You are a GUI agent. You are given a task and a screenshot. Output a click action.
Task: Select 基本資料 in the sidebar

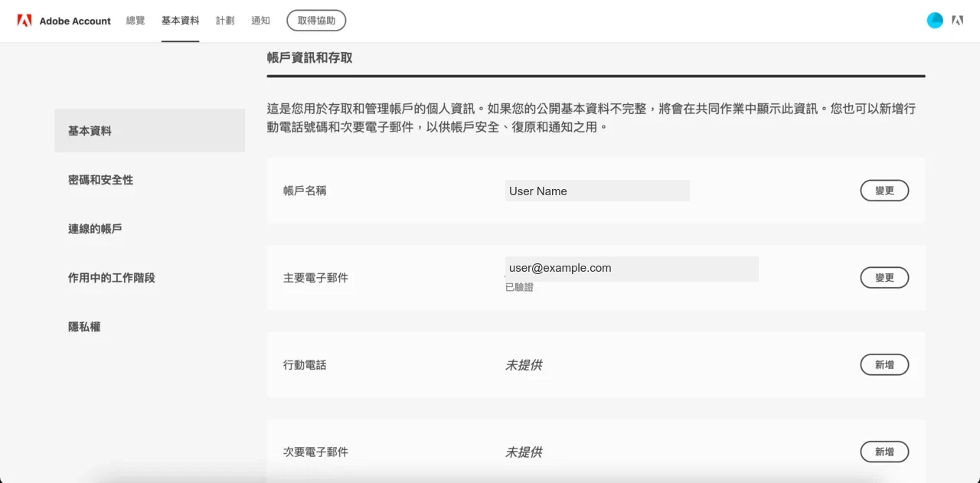click(x=149, y=131)
